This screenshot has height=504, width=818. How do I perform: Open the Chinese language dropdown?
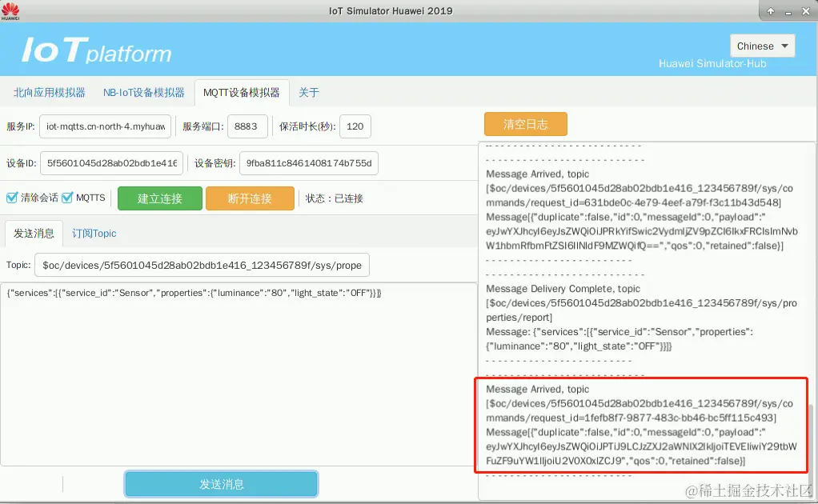coord(762,46)
